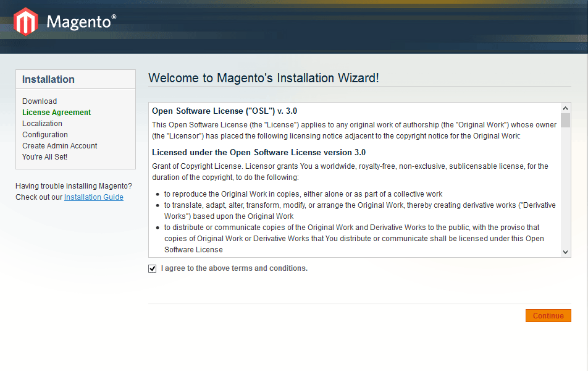Click the Magento logo icon
The height and width of the screenshot is (371, 588).
click(26, 22)
